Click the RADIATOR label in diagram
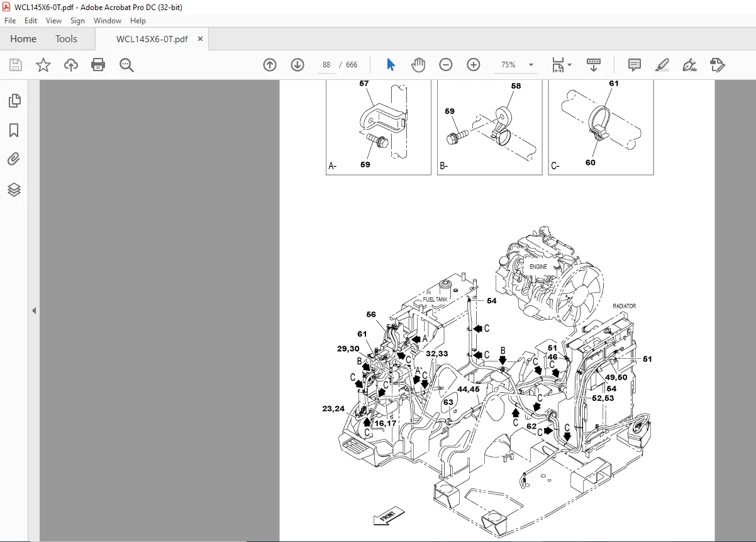 (x=625, y=306)
